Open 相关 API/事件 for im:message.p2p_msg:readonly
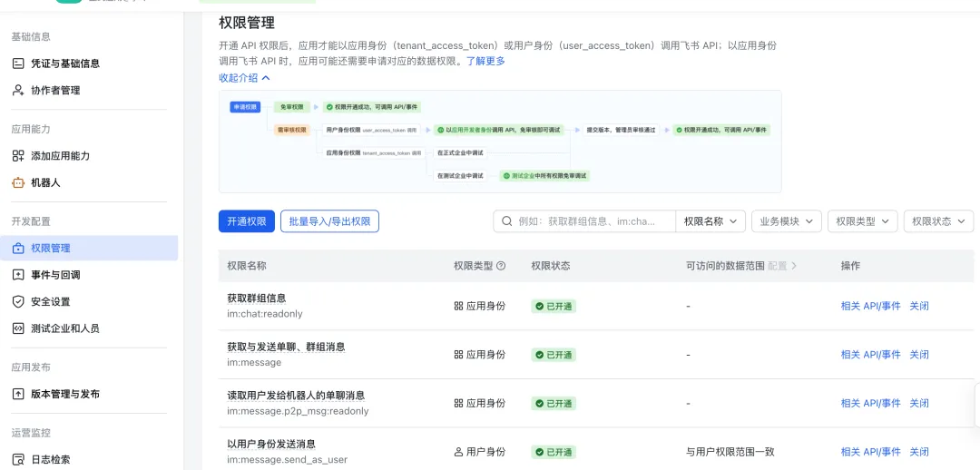The width and height of the screenshot is (980, 470). click(870, 403)
